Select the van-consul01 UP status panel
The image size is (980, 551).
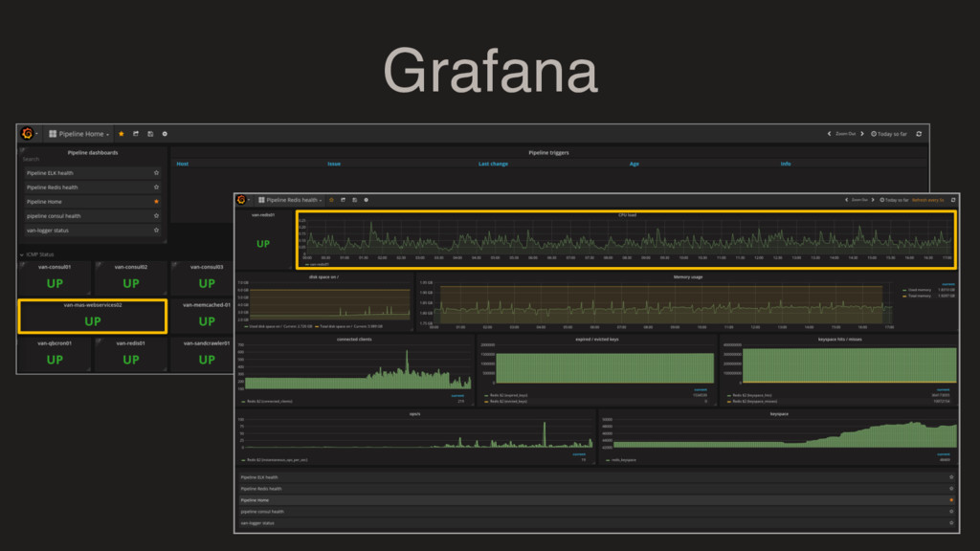coord(55,277)
